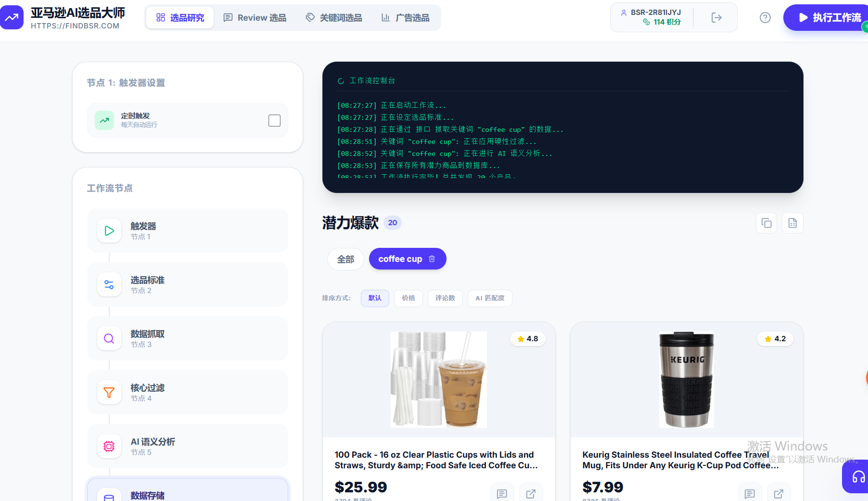The height and width of the screenshot is (501, 868).
Task: Sort products by 价格
Action: (408, 298)
